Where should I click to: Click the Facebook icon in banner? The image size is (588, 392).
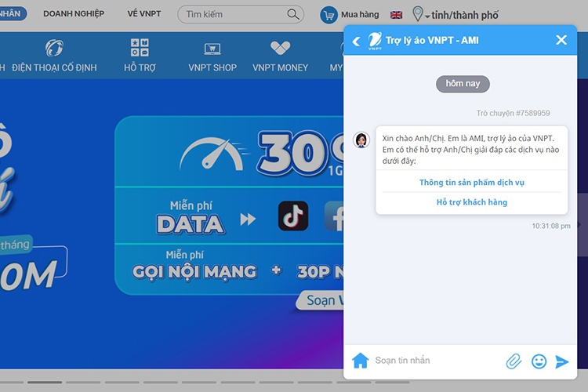(x=335, y=216)
